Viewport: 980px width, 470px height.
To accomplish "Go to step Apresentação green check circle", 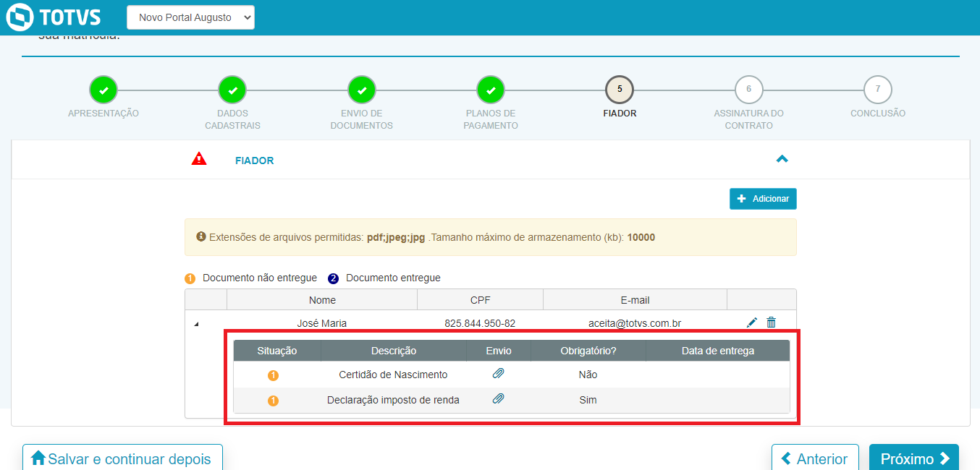I will tap(104, 90).
